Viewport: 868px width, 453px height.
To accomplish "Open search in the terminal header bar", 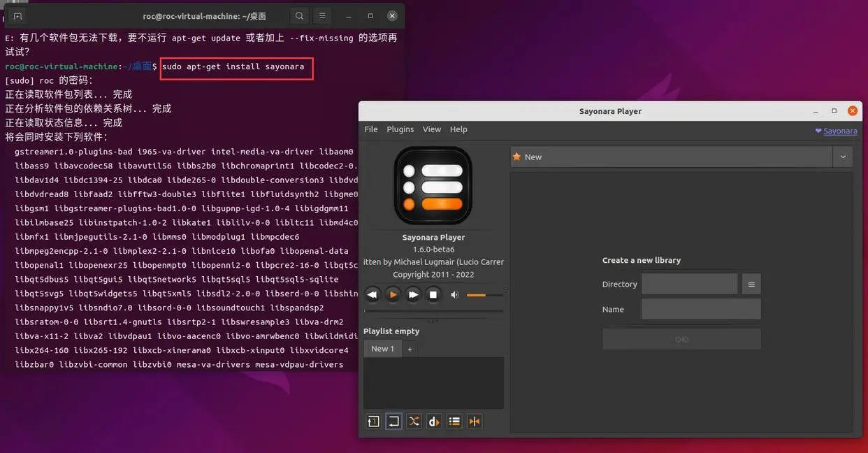I will click(299, 15).
